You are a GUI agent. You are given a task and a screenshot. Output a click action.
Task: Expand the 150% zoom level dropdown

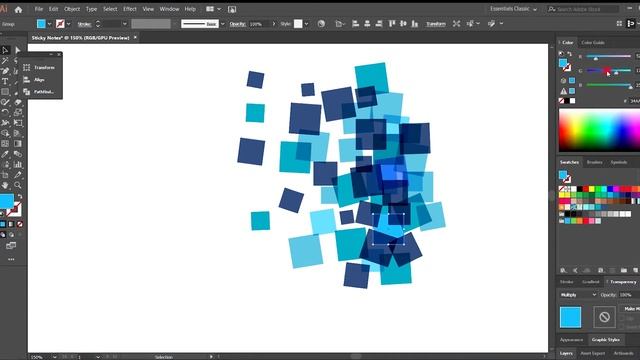click(x=54, y=357)
